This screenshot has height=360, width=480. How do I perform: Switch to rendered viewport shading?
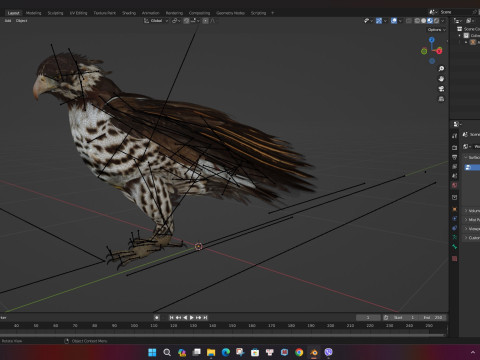436,21
